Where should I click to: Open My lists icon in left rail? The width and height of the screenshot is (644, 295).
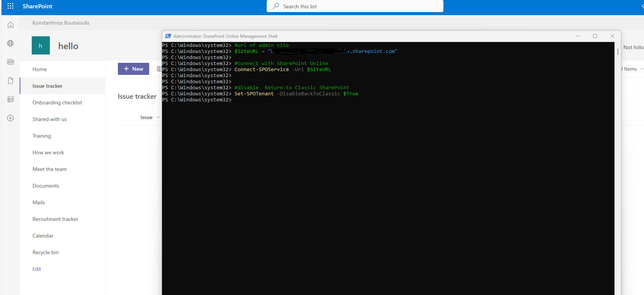[x=11, y=99]
